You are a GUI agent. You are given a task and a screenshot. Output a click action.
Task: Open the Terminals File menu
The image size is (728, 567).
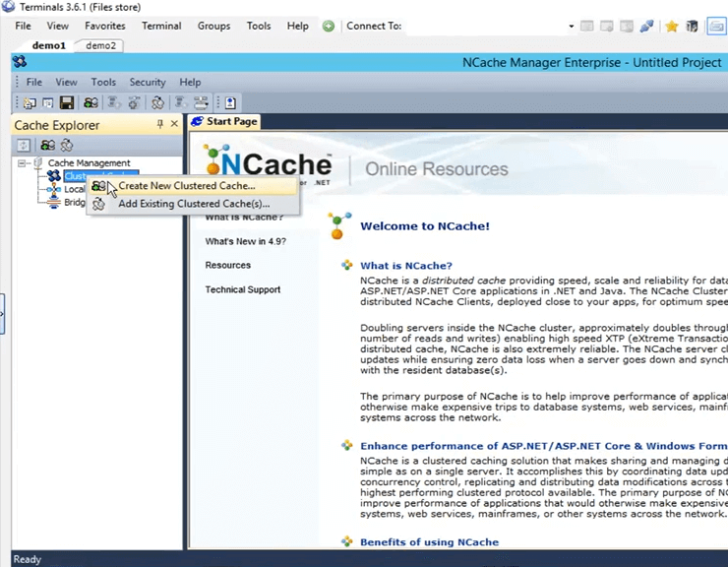[23, 26]
